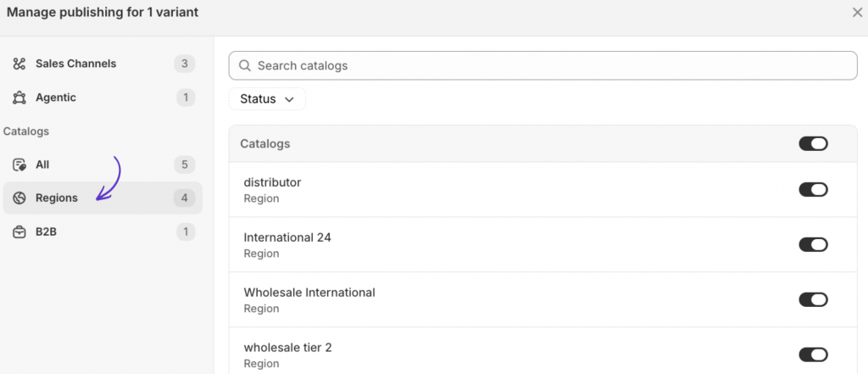Viewport: 868px width, 374px height.
Task: Click the Agentic sidebar icon
Action: click(19, 98)
